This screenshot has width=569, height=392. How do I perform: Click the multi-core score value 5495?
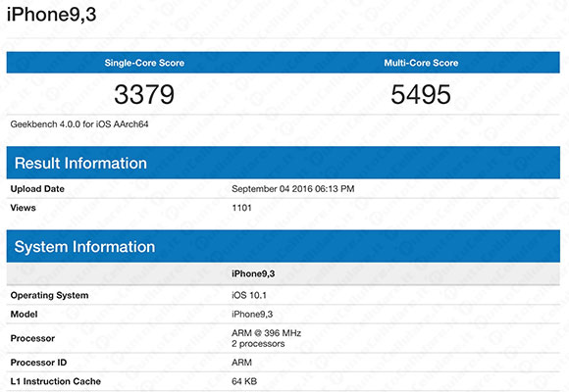click(421, 94)
